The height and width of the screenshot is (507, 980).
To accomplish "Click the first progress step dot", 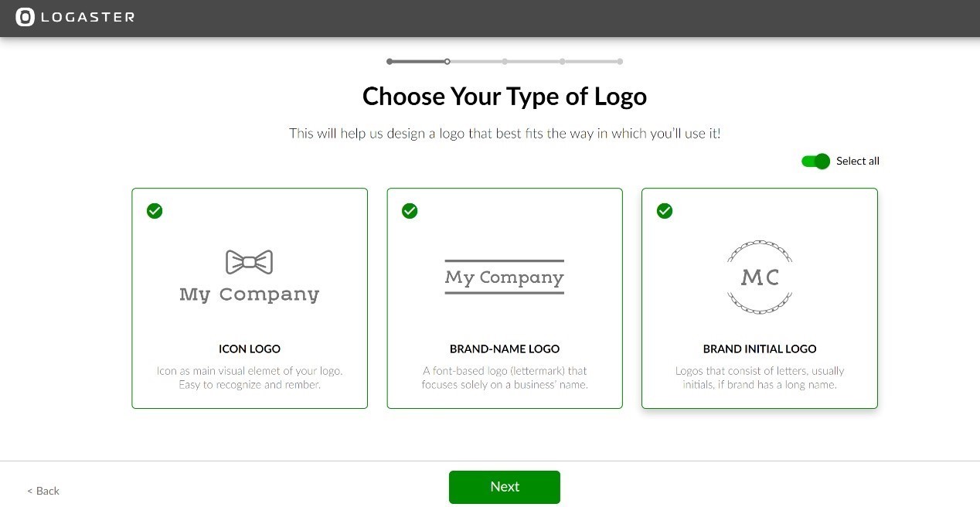I will click(x=390, y=61).
